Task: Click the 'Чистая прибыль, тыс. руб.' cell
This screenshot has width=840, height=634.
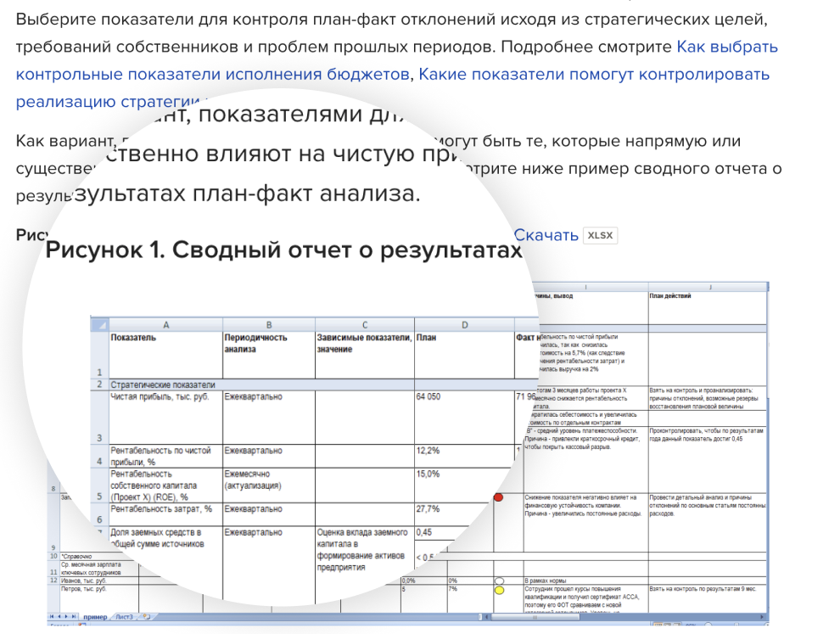Action: pos(166,417)
